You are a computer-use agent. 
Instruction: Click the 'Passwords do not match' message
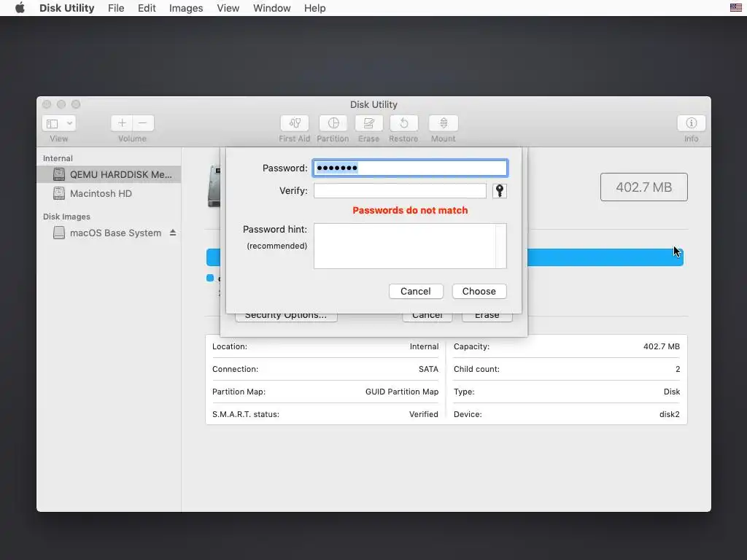410,211
